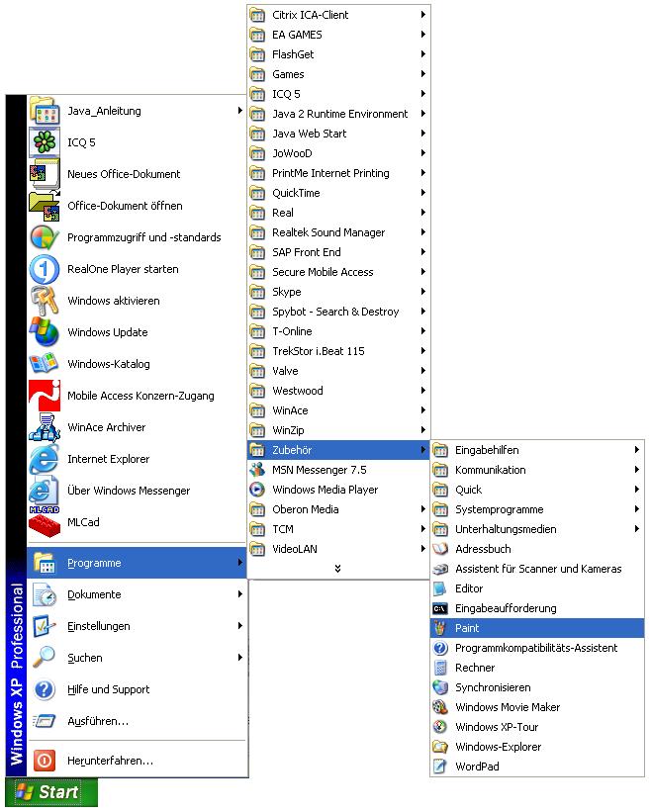Click the Eingabeaufforderung console icon

pyautogui.click(x=441, y=608)
